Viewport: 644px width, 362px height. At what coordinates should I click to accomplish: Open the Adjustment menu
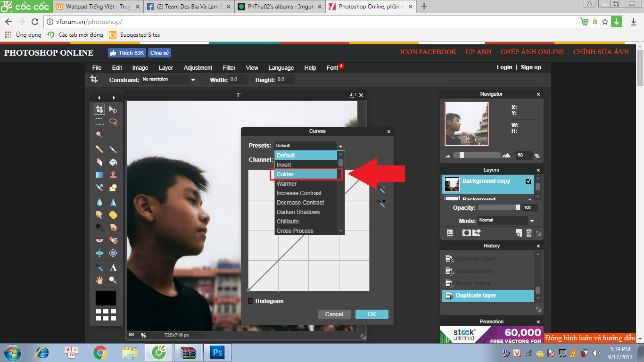coord(198,68)
